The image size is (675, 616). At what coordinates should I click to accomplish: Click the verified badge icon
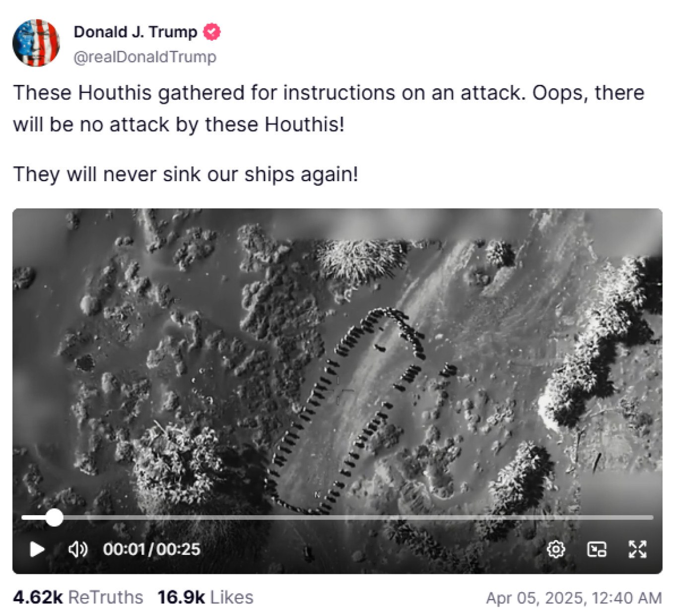pos(212,32)
